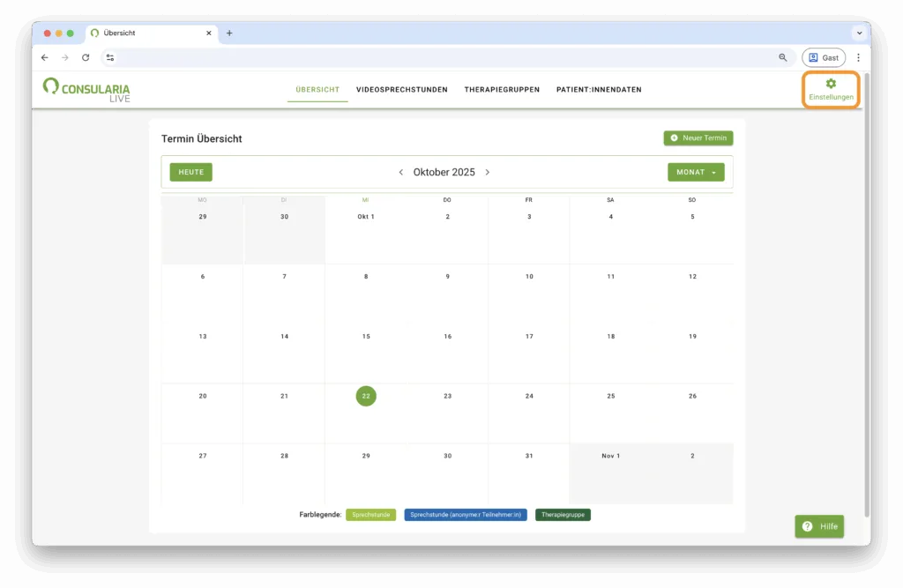Go to next month with right chevron
The image size is (903, 588).
488,172
